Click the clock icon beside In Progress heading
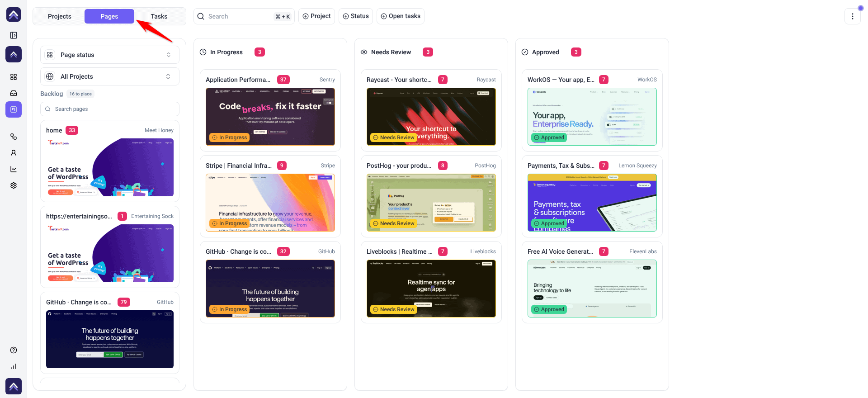Image resolution: width=868 pixels, height=398 pixels. pos(203,52)
